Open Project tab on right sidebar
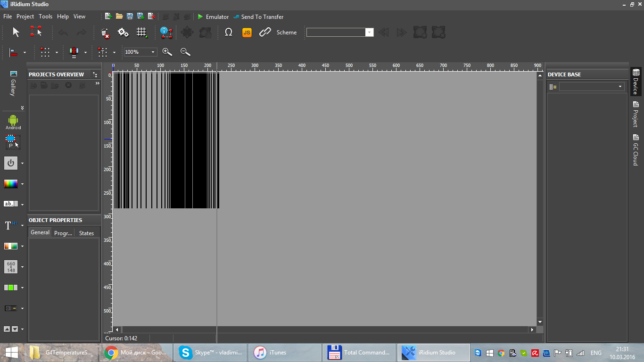The image size is (644, 362). pyautogui.click(x=636, y=114)
